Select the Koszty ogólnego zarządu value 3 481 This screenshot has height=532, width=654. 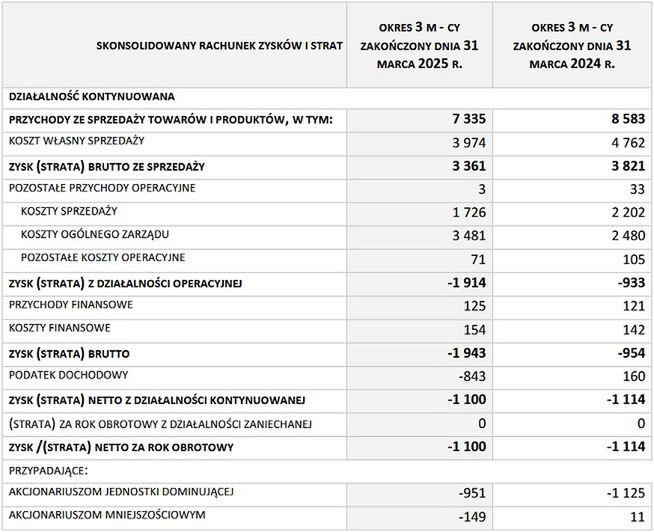click(x=469, y=235)
